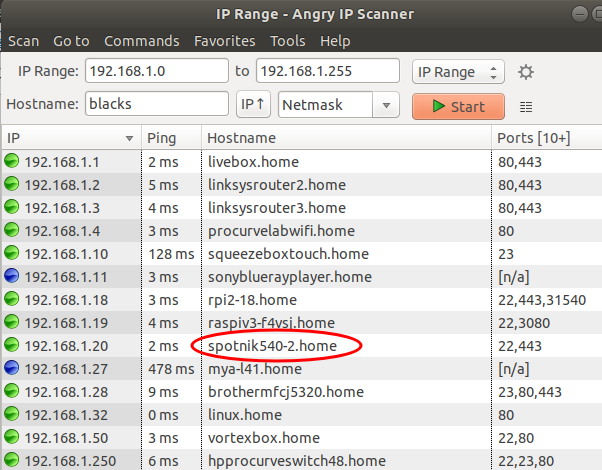Click the 9 ms ping value
The width and height of the screenshot is (602, 470).
[163, 392]
